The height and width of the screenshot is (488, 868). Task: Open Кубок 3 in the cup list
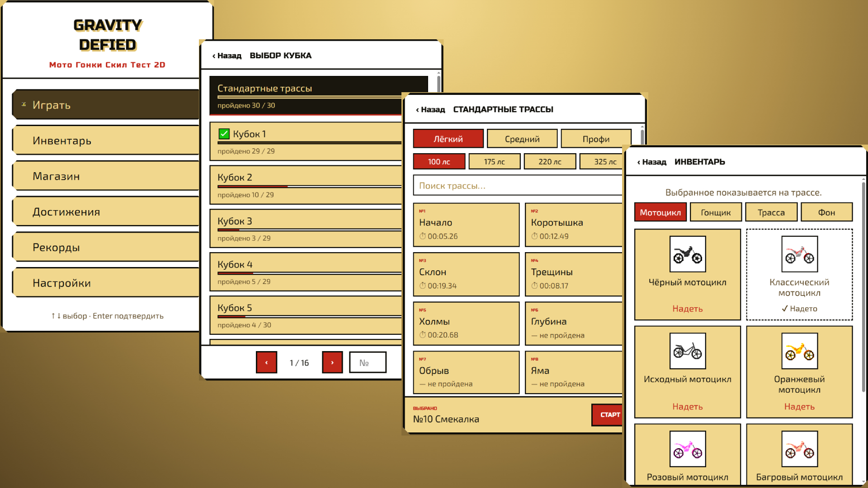pos(306,229)
